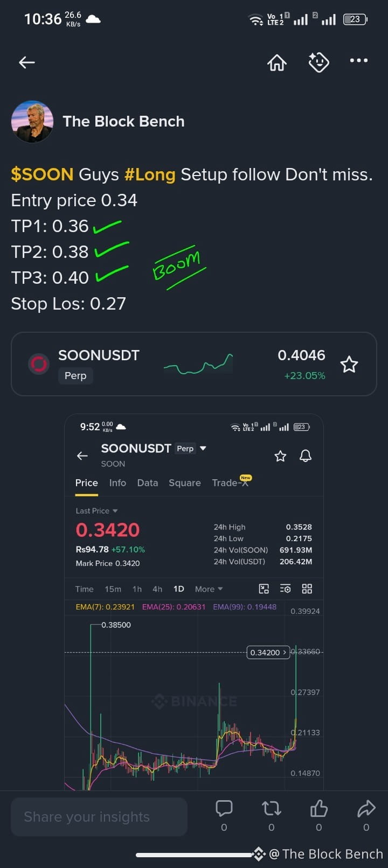The height and width of the screenshot is (868, 388).
Task: Tap the back arrow at top left
Action: point(27,62)
